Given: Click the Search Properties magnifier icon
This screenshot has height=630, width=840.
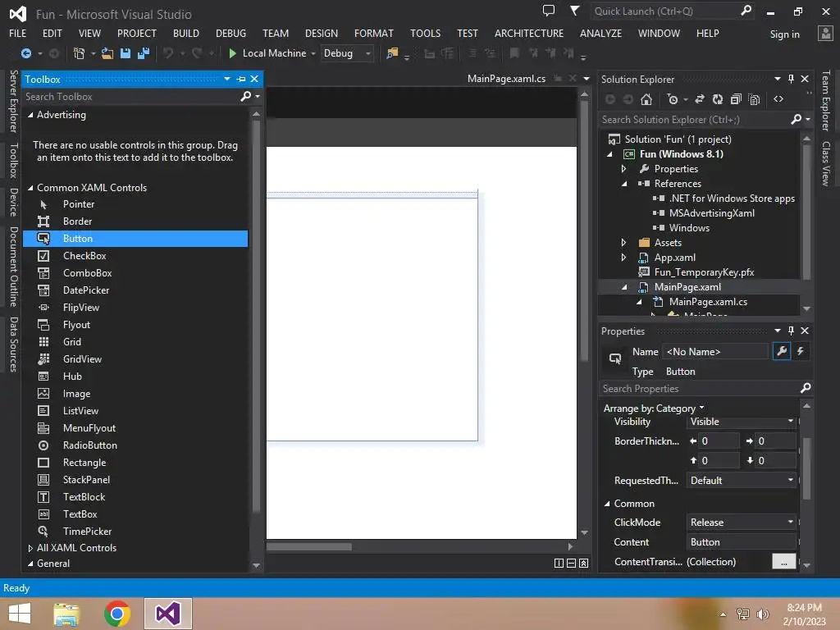Looking at the screenshot, I should (x=806, y=388).
